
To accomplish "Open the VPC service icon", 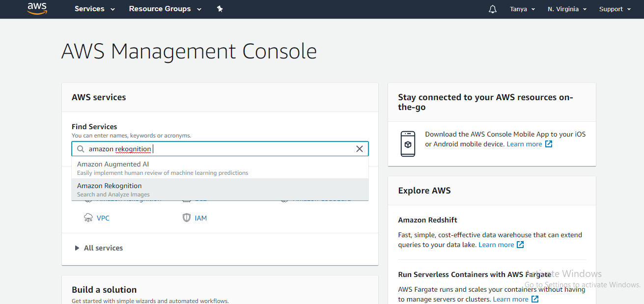I will click(88, 218).
